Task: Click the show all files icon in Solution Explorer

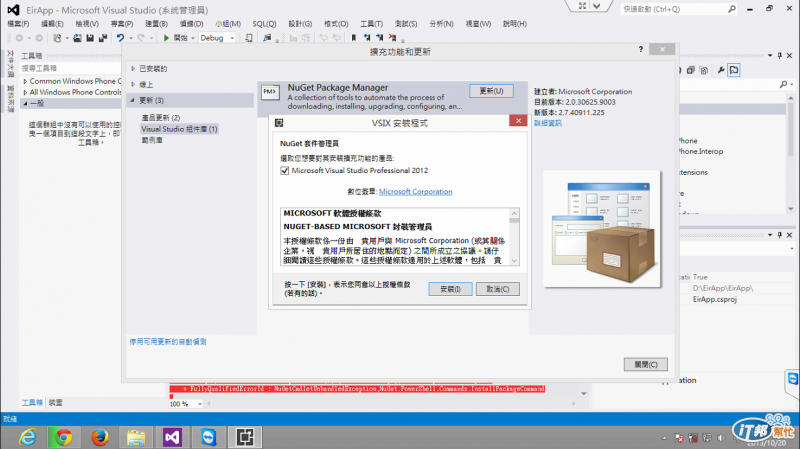Action: [704, 70]
